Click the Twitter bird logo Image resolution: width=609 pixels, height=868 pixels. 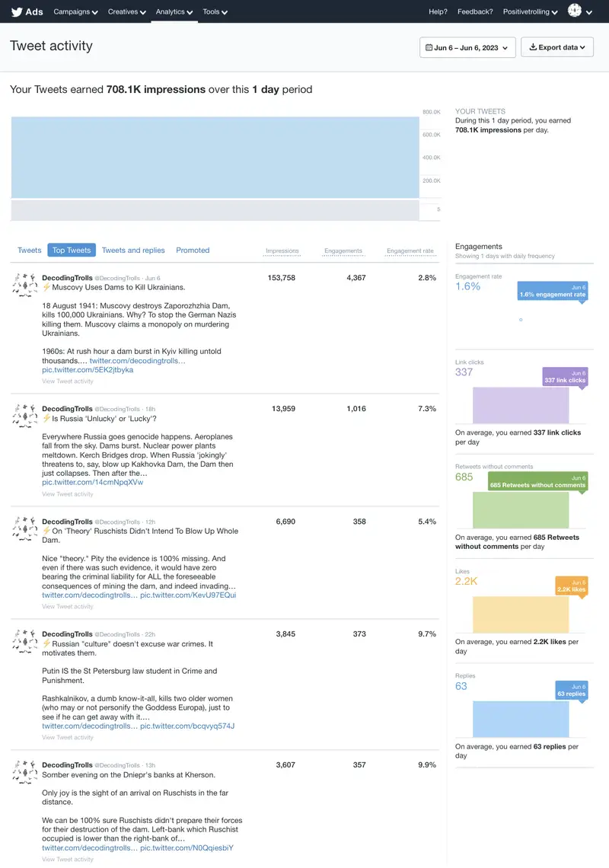(17, 11)
